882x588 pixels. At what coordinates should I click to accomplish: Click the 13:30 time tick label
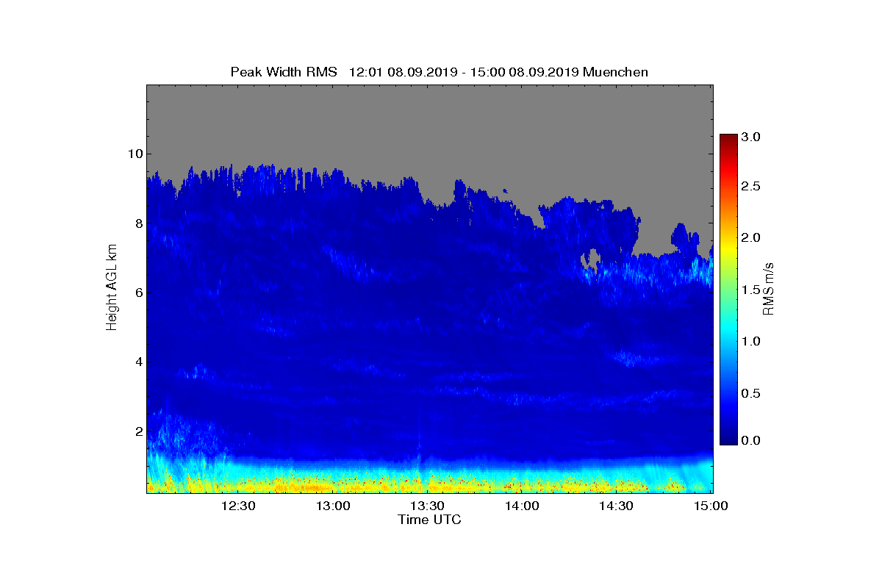[427, 506]
